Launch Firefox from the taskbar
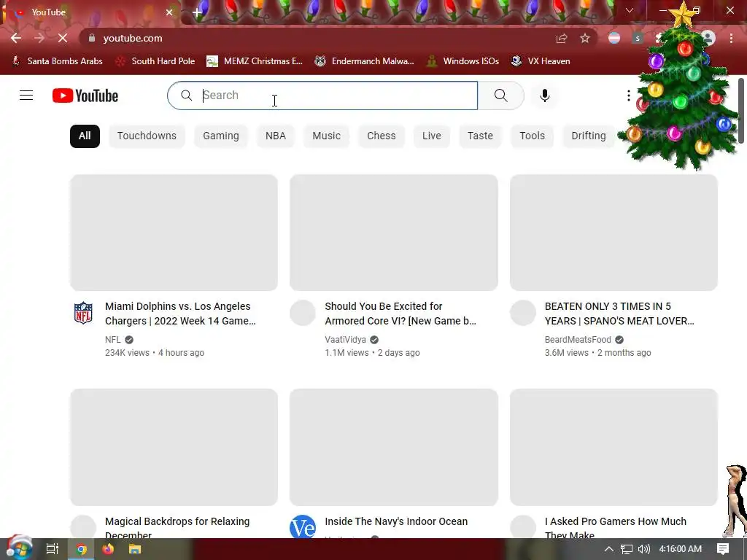747x560 pixels. (x=108, y=549)
